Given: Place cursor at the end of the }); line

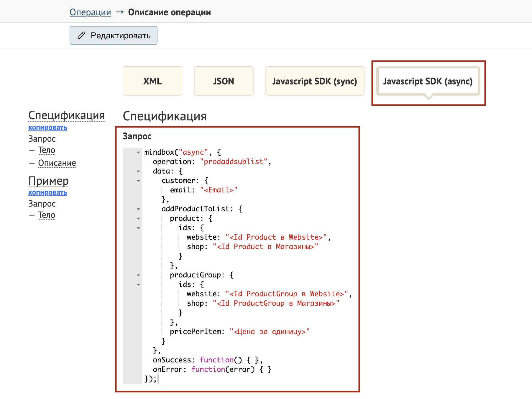Looking at the screenshot, I should pyautogui.click(x=158, y=379).
